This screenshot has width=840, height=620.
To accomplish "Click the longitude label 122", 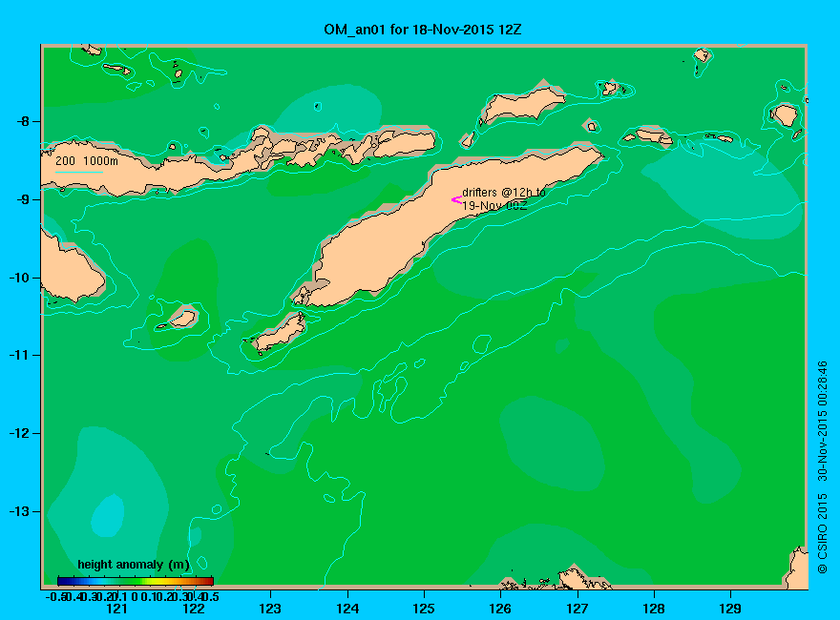I will (x=194, y=609).
